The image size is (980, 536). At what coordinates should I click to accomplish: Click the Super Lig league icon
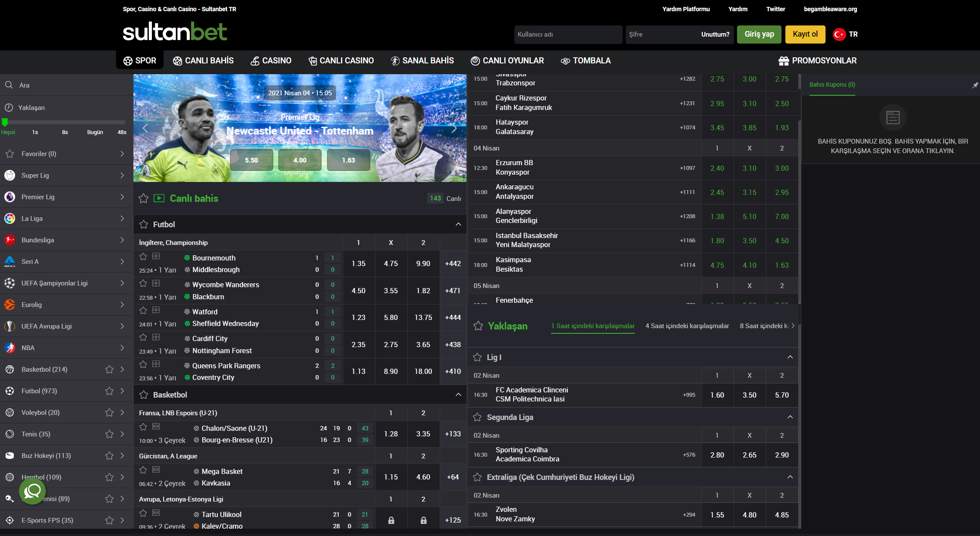point(9,175)
